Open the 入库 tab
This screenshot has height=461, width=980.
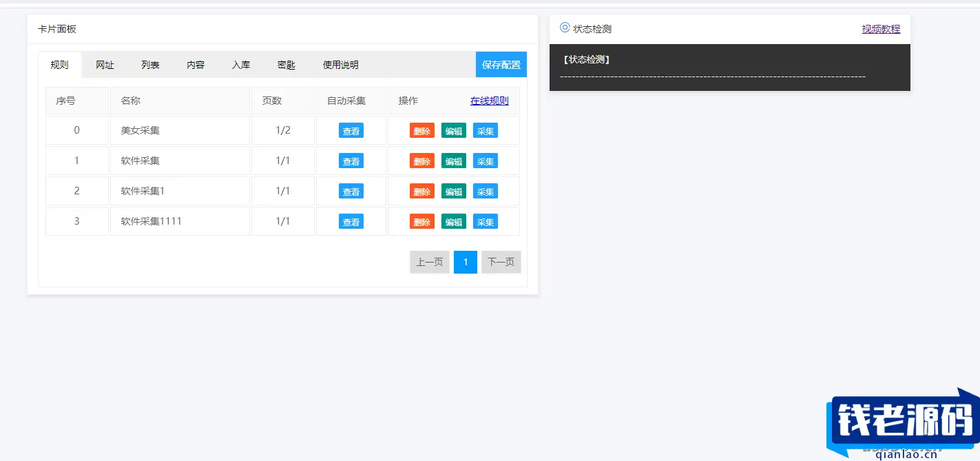coord(241,65)
